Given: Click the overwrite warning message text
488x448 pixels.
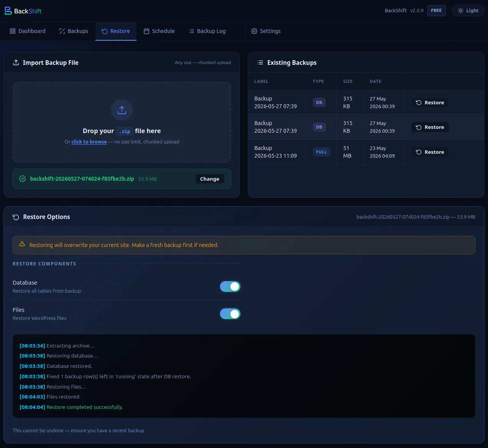Looking at the screenshot, I should click(x=124, y=245).
